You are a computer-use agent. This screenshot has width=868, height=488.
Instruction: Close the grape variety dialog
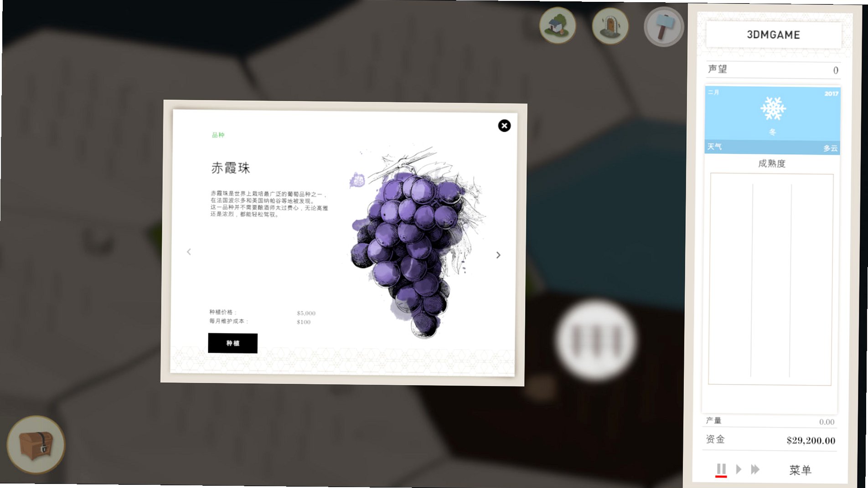[504, 126]
